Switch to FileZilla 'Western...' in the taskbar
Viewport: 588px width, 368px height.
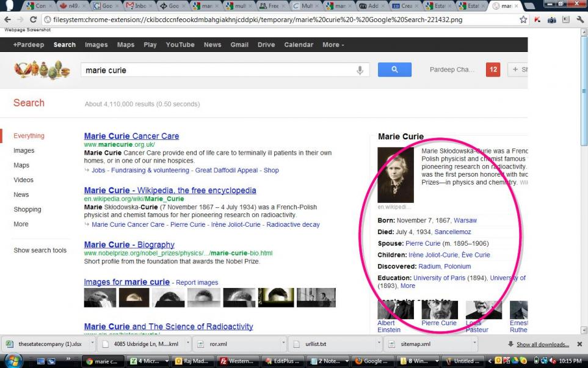point(237,361)
